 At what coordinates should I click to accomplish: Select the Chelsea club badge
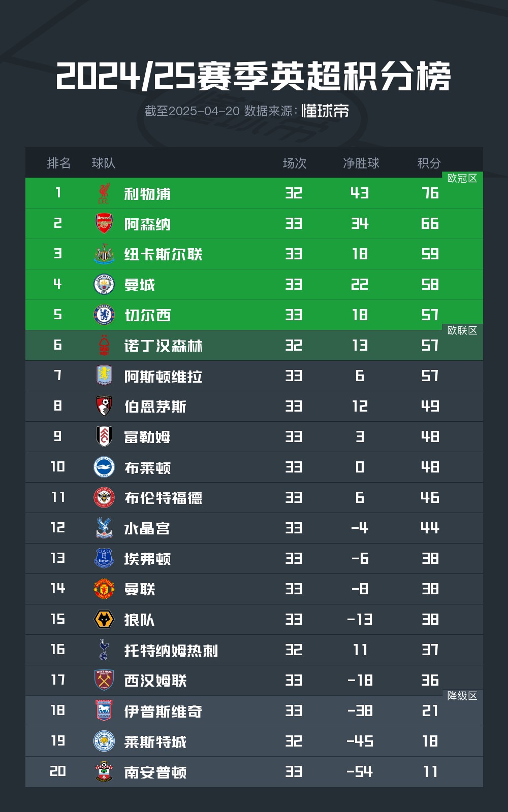[104, 315]
